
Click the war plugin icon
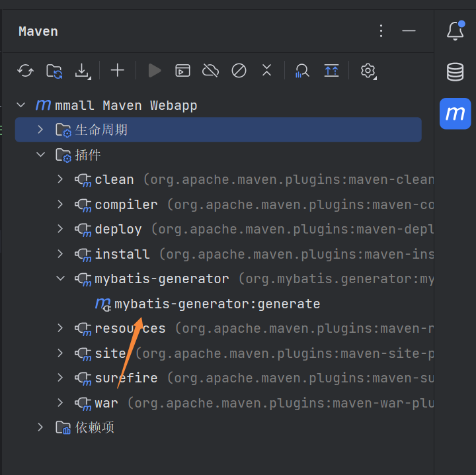pyautogui.click(x=83, y=404)
